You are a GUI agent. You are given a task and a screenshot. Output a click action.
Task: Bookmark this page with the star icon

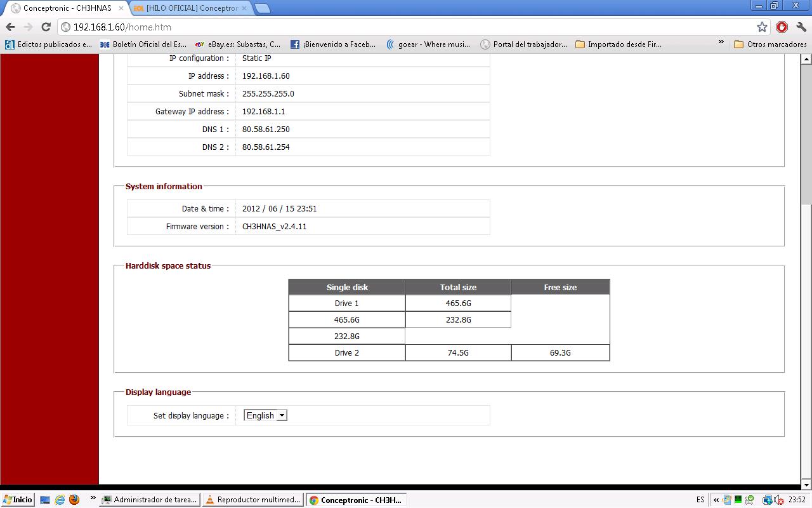(762, 27)
